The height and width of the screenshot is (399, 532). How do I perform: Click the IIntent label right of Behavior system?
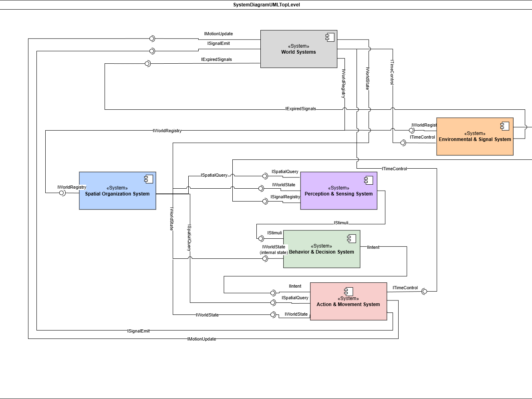coord(373,247)
